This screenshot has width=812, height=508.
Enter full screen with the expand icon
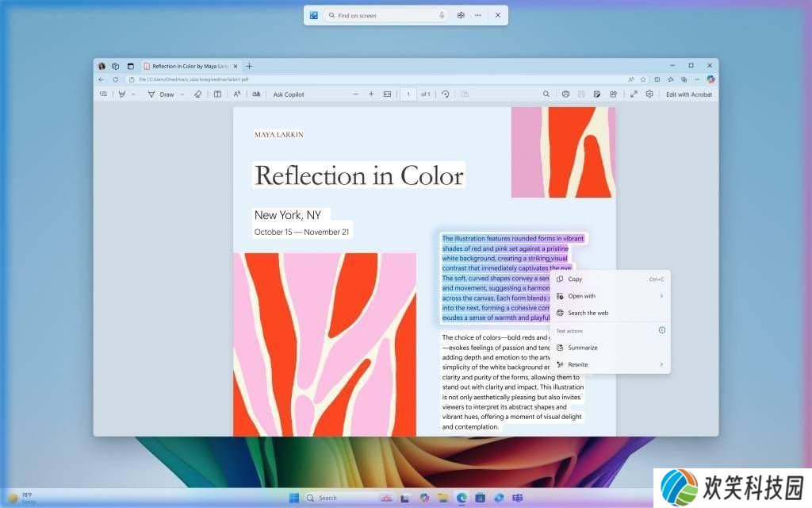[x=634, y=94]
